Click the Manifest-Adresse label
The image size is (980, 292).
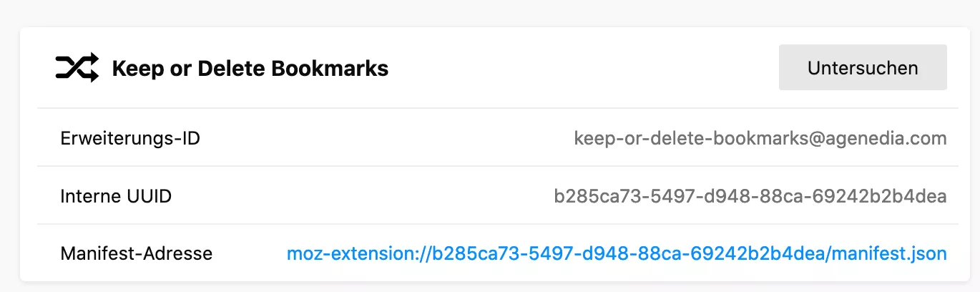(x=137, y=253)
